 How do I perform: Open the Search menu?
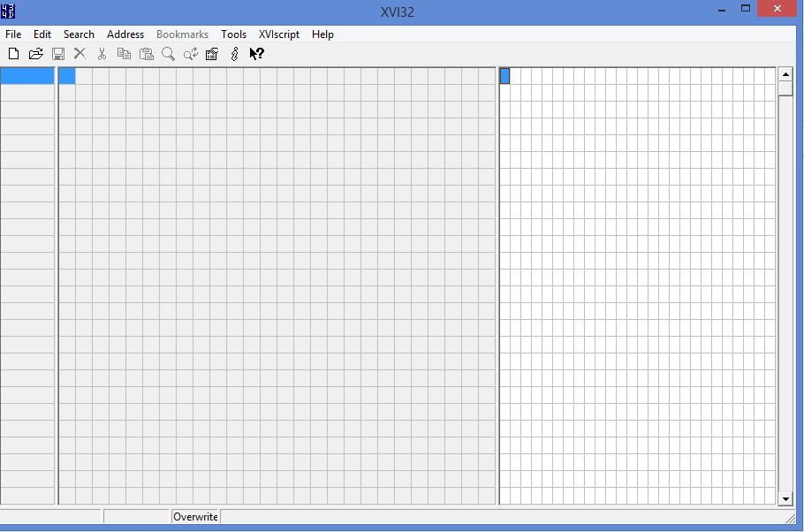point(79,34)
